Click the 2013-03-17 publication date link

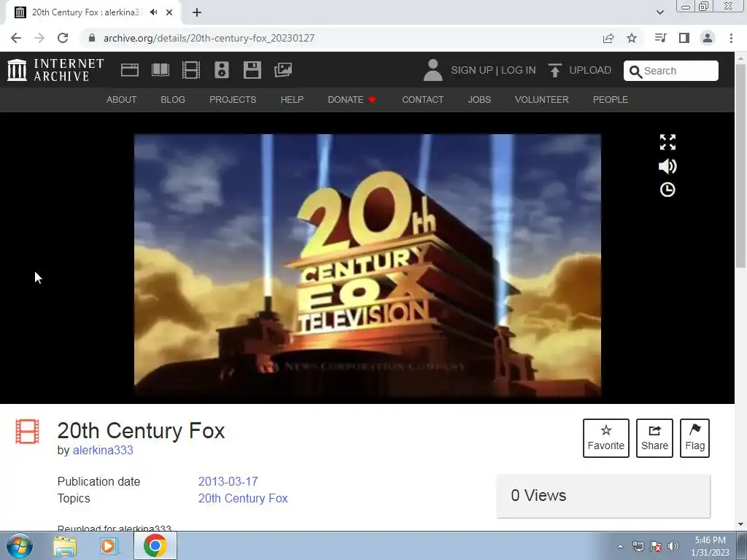[228, 481]
